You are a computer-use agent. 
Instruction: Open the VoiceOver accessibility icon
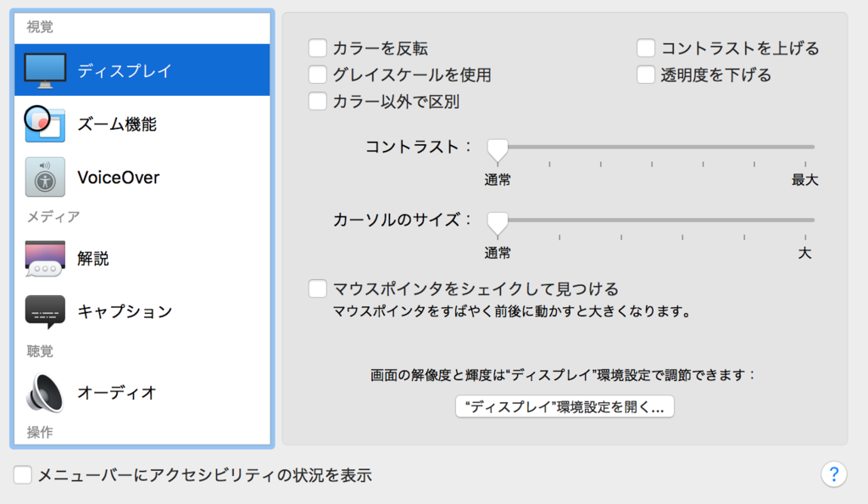click(45, 177)
